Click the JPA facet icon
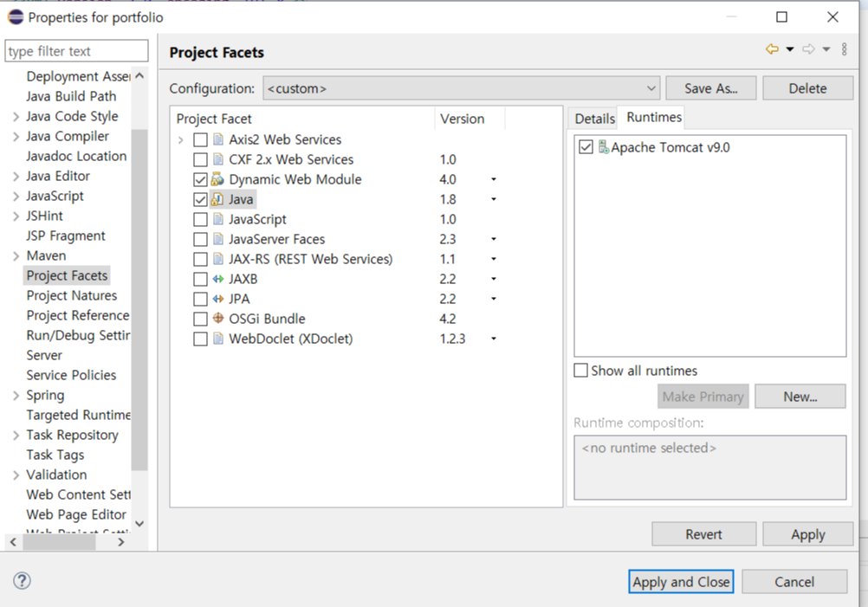The image size is (868, 607). (218, 299)
